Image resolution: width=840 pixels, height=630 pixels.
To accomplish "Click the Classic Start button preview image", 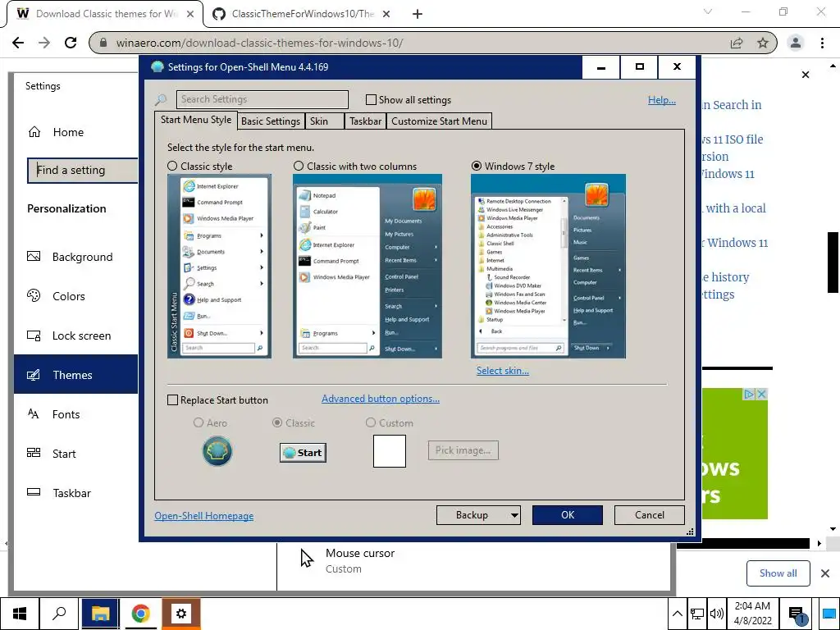I will tap(303, 453).
